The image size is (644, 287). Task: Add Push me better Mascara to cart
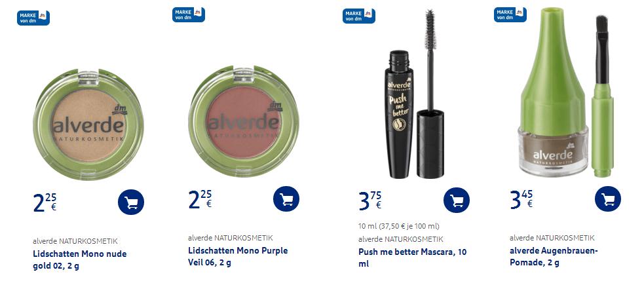(x=457, y=200)
